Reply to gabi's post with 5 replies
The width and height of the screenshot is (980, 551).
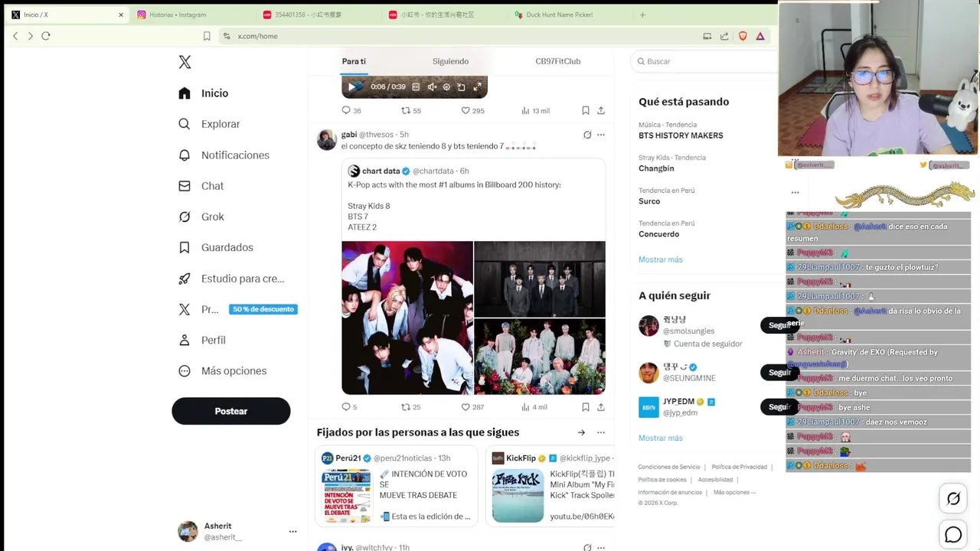point(349,407)
